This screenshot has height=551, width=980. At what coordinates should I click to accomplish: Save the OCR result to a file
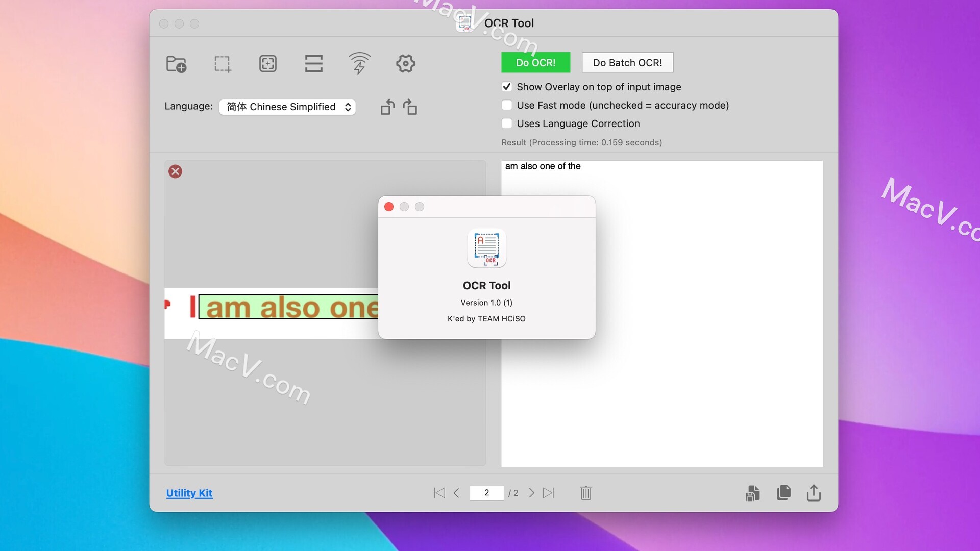pos(752,493)
